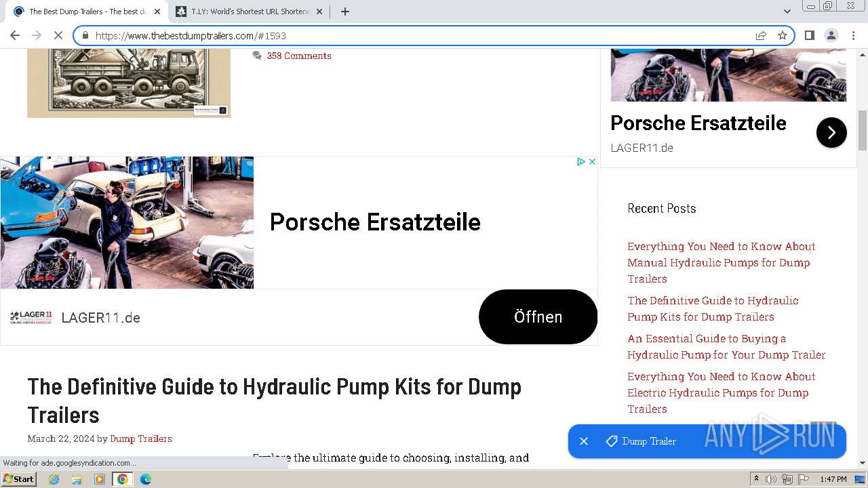
Task: Close the Porsche banner ad
Action: tap(592, 161)
